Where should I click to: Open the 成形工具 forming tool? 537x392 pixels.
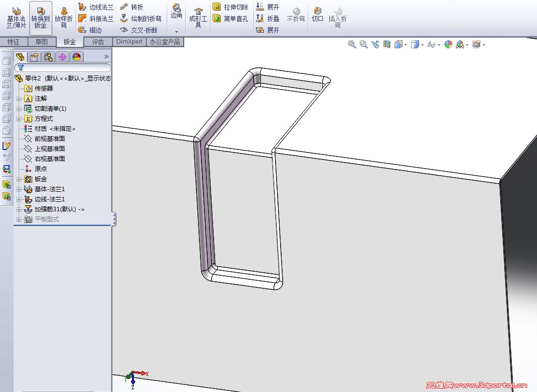[198, 18]
